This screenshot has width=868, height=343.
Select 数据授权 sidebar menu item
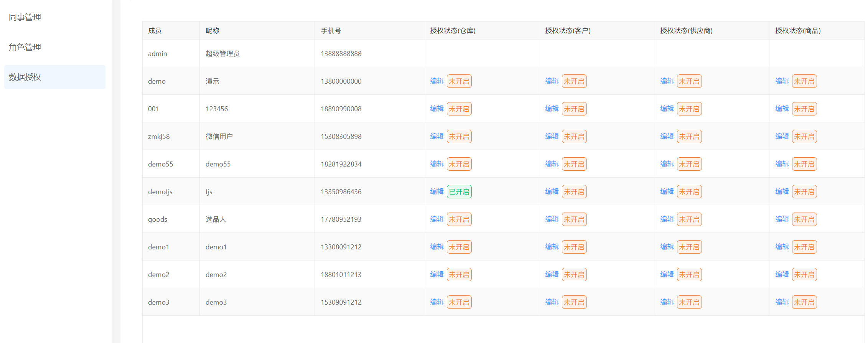click(x=25, y=77)
